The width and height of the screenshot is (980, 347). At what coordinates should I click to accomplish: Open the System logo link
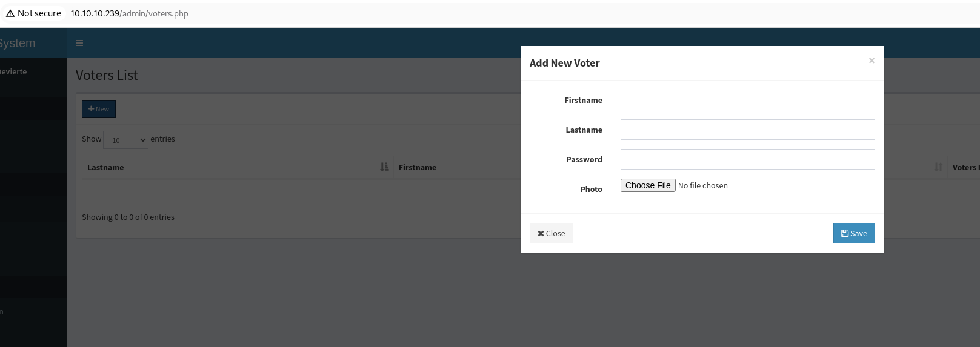18,44
